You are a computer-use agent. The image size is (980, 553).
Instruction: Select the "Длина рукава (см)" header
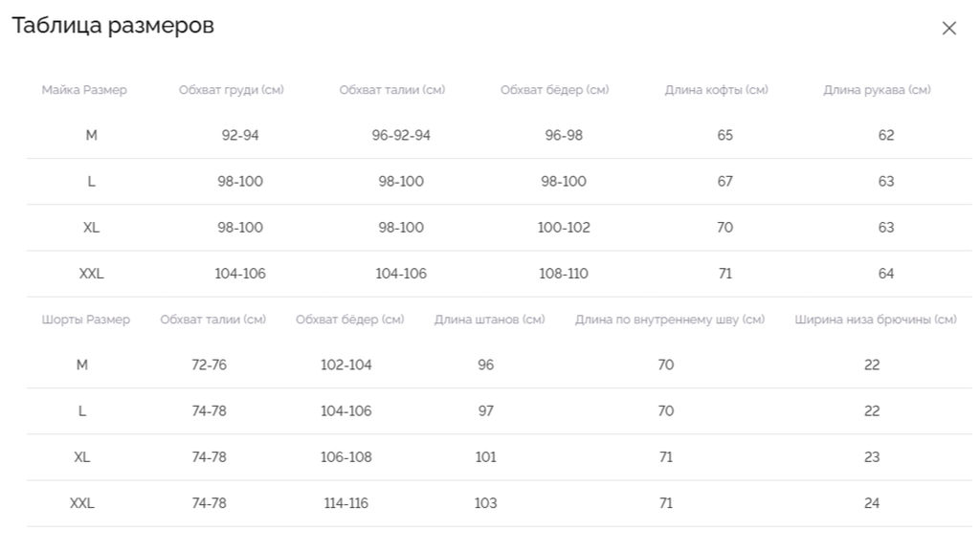[877, 90]
